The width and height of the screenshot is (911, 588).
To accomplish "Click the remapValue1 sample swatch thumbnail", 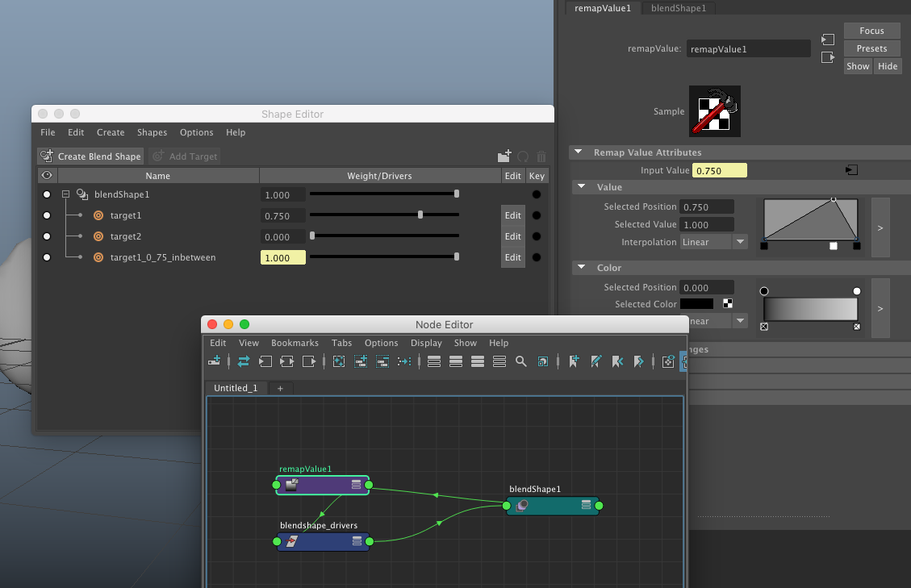I will (x=714, y=111).
